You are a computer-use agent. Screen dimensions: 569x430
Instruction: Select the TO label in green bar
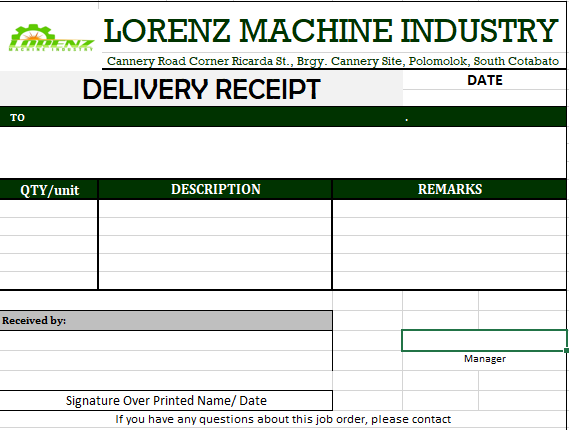pos(17,118)
